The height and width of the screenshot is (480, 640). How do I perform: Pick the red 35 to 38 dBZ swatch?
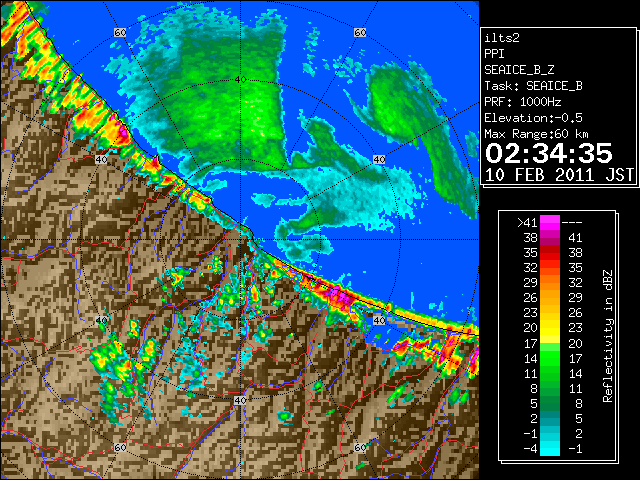(x=550, y=253)
